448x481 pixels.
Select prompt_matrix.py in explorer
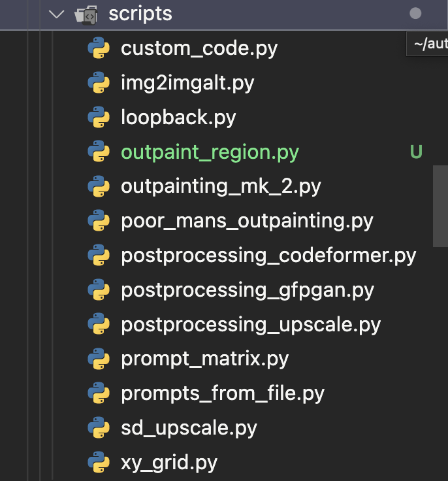click(204, 359)
